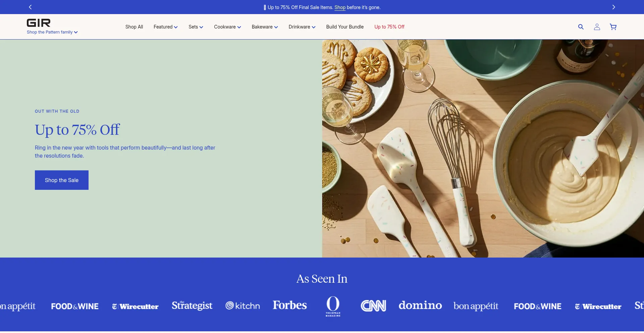Expand the Featured dropdown menu
644x333 pixels.
tap(165, 27)
